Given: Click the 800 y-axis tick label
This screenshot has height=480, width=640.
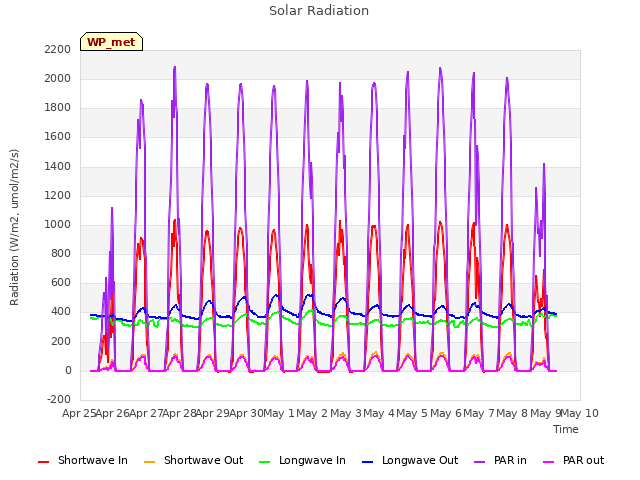Looking at the screenshot, I should click(61, 253).
